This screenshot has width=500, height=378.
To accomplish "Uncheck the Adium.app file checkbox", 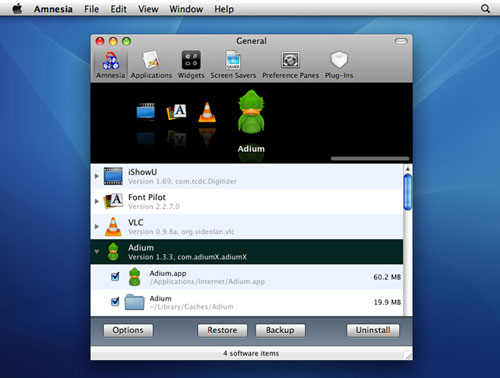I will coord(115,276).
